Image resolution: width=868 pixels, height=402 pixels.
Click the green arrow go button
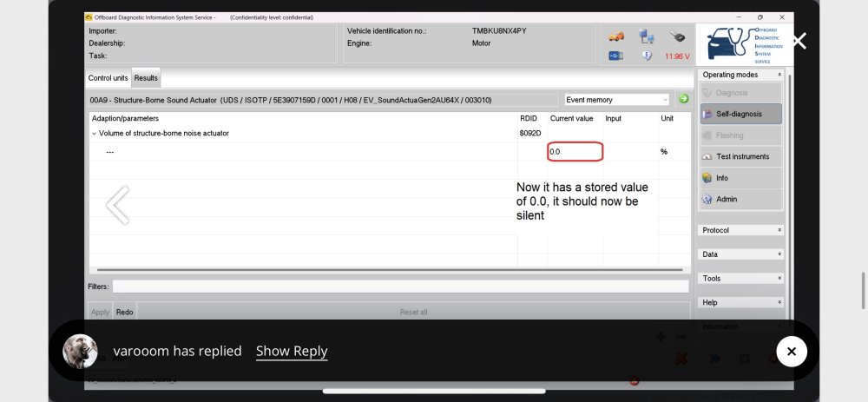point(684,99)
